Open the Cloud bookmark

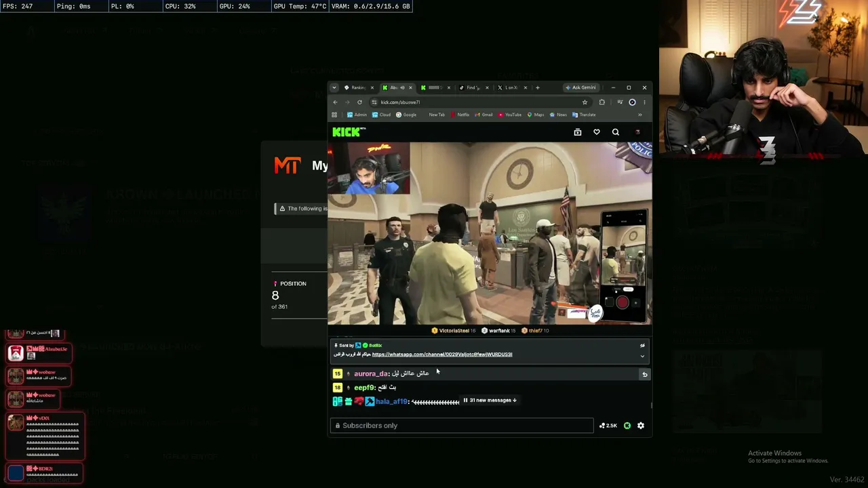click(x=381, y=115)
